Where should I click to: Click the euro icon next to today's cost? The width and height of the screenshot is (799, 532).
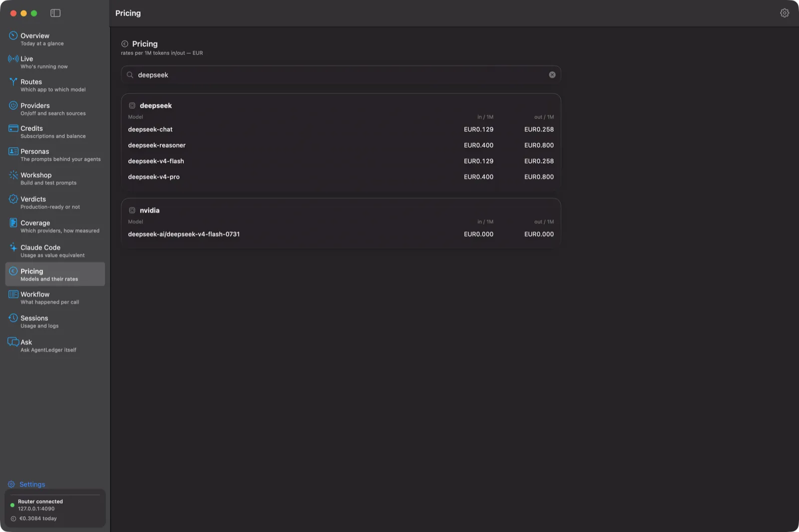13,519
